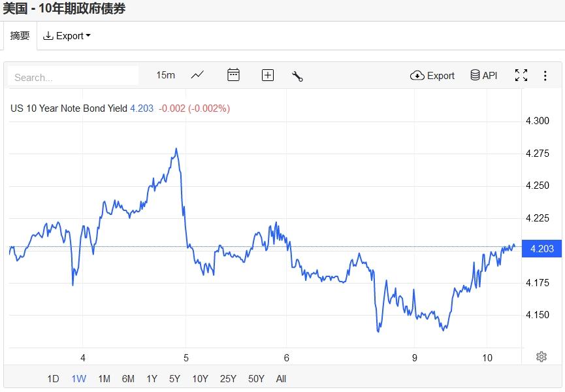Choose the All time range
The width and height of the screenshot is (565, 392).
[x=281, y=379]
